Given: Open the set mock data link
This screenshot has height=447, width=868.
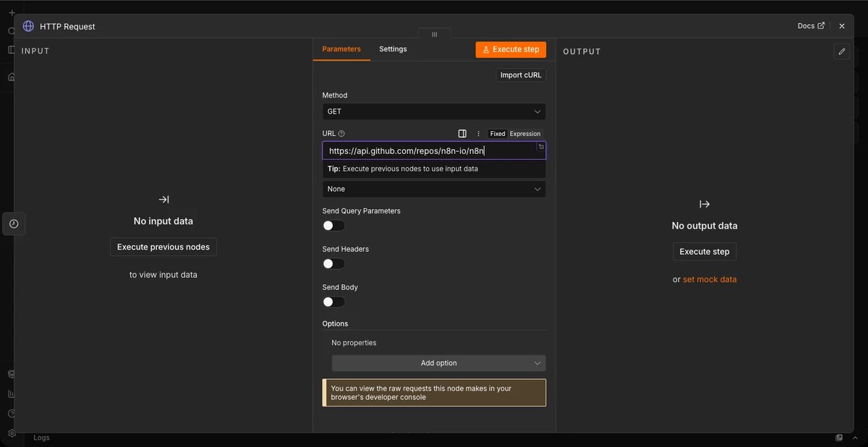Looking at the screenshot, I should click(710, 279).
